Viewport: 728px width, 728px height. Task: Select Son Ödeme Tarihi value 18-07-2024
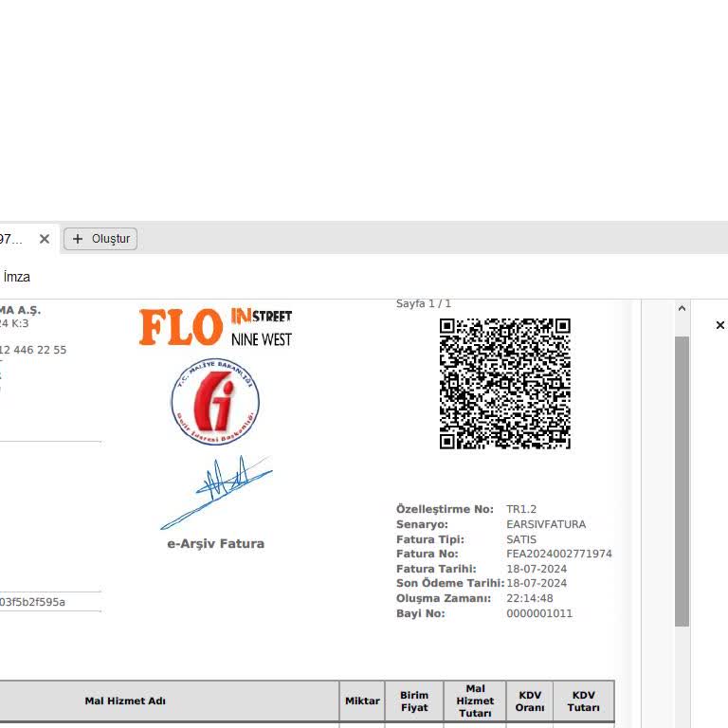(537, 583)
